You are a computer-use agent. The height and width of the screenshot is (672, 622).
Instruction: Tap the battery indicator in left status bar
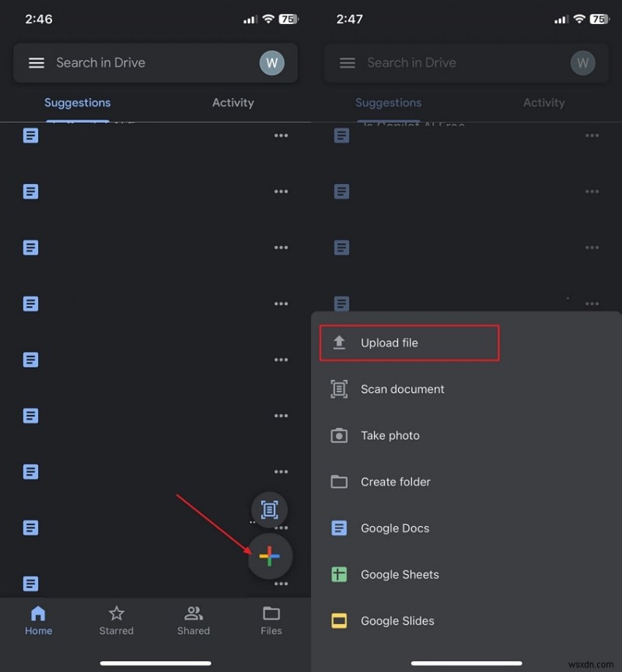288,19
